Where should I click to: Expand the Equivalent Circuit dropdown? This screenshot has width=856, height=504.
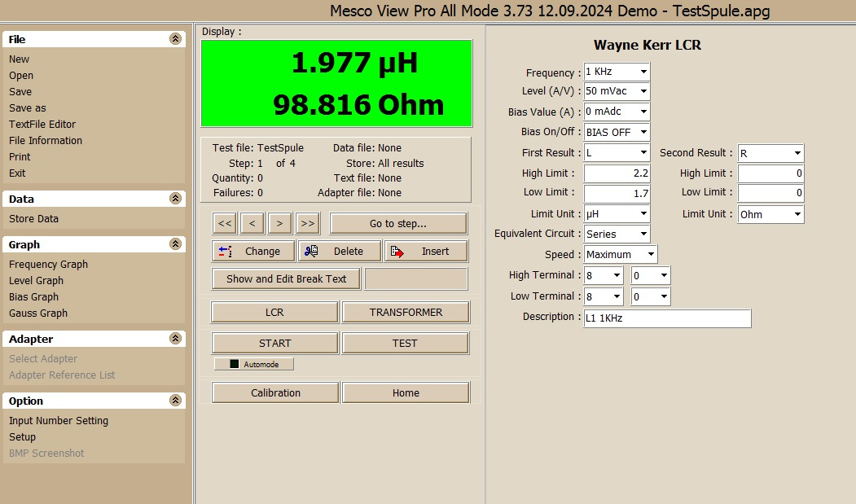tap(643, 234)
